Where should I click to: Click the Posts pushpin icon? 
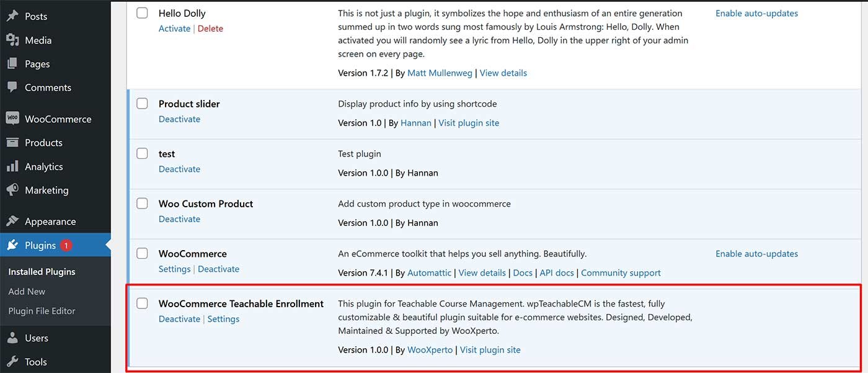click(x=12, y=16)
